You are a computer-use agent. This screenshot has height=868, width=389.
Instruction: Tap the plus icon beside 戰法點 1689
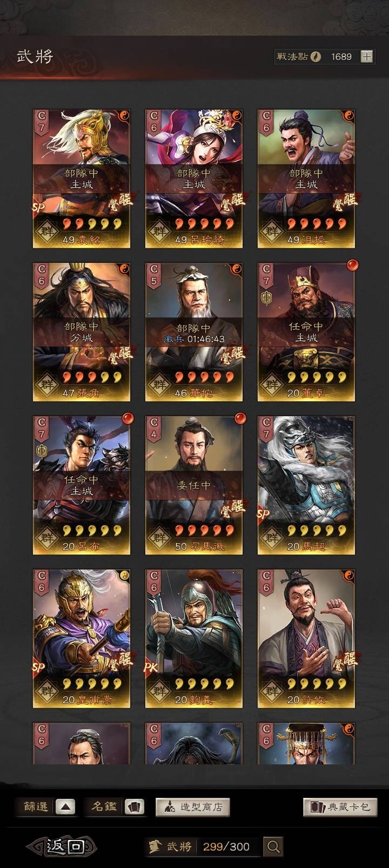click(x=367, y=57)
